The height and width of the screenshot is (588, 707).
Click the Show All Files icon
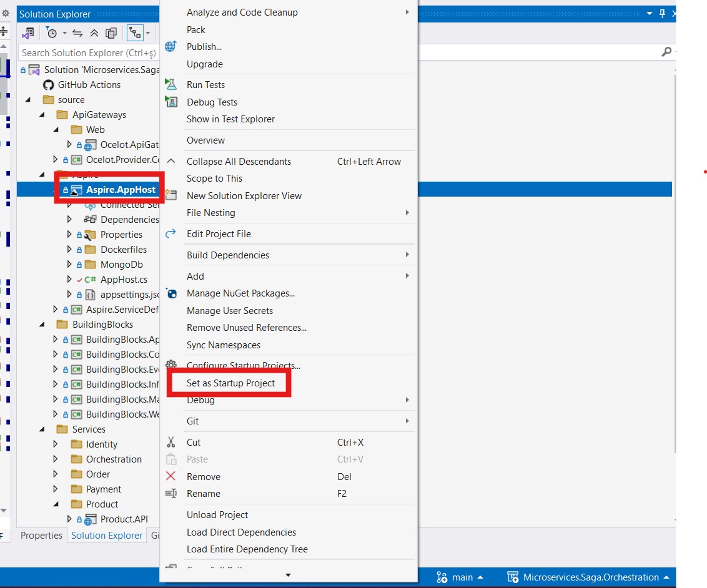(111, 33)
